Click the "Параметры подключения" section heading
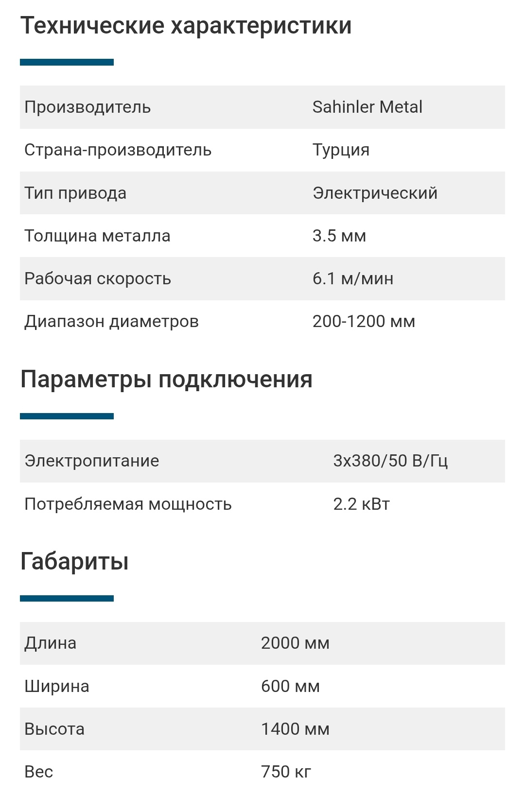 tap(166, 380)
